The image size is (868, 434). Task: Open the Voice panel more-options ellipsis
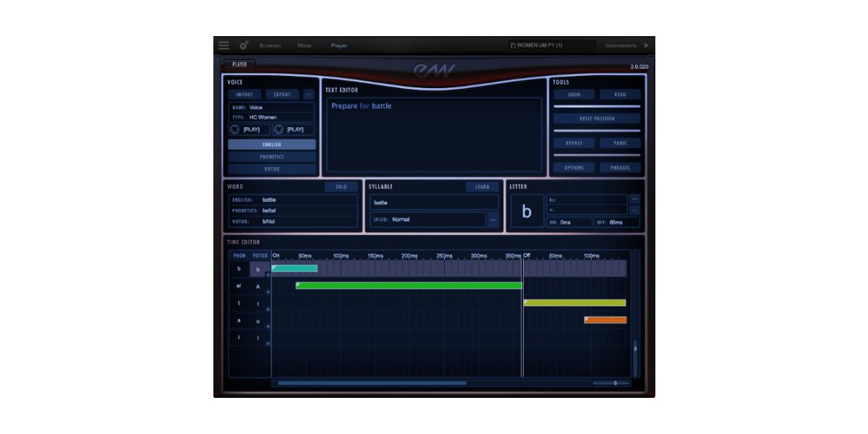click(x=308, y=95)
